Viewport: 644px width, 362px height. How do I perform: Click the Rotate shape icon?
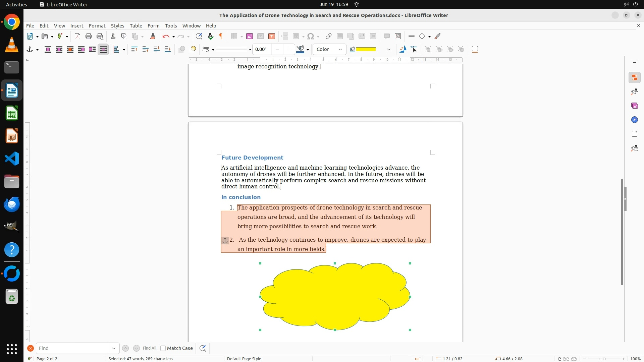point(402,49)
